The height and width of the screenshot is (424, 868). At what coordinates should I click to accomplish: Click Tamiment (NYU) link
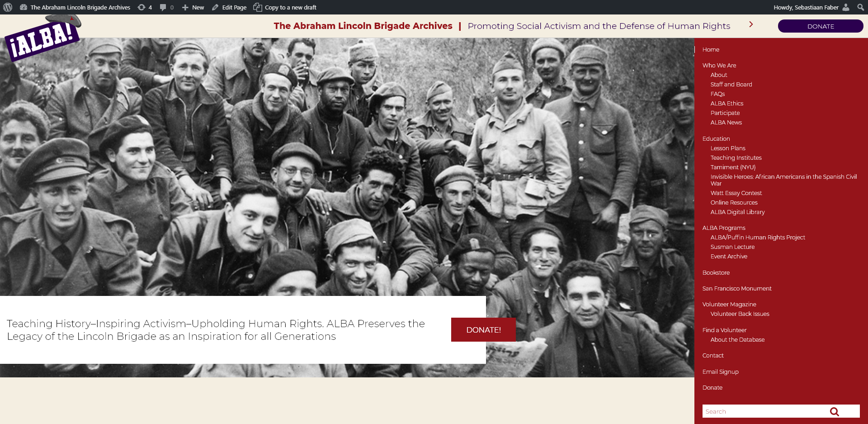click(x=733, y=167)
